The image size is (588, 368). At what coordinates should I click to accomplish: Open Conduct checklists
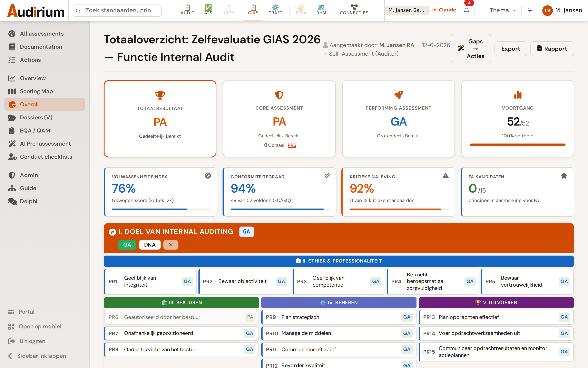45,157
